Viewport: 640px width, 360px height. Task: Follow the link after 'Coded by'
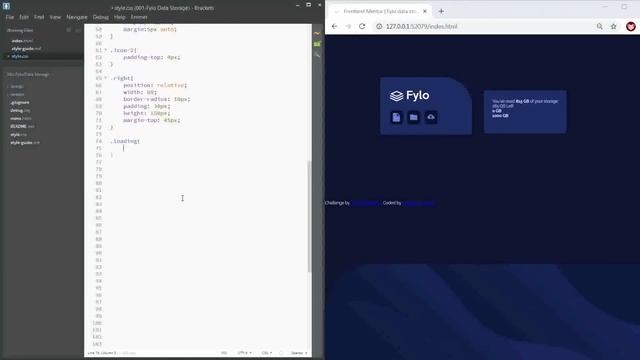pyautogui.click(x=419, y=203)
